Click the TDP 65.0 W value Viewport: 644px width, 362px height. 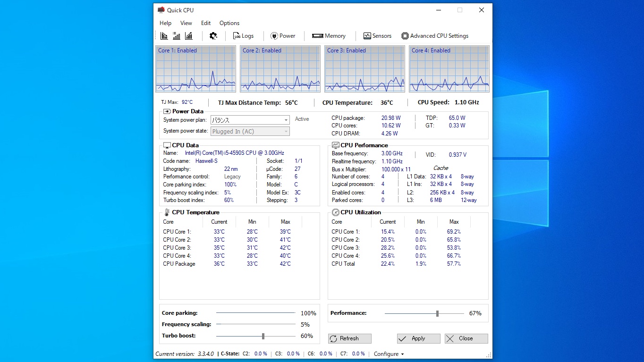tap(457, 118)
